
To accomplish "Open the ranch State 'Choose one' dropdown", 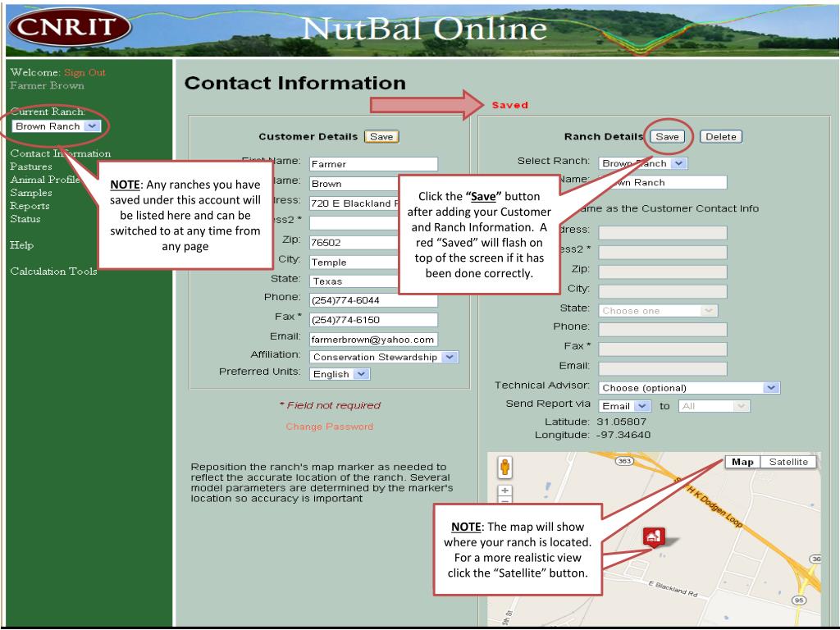I will (x=658, y=311).
